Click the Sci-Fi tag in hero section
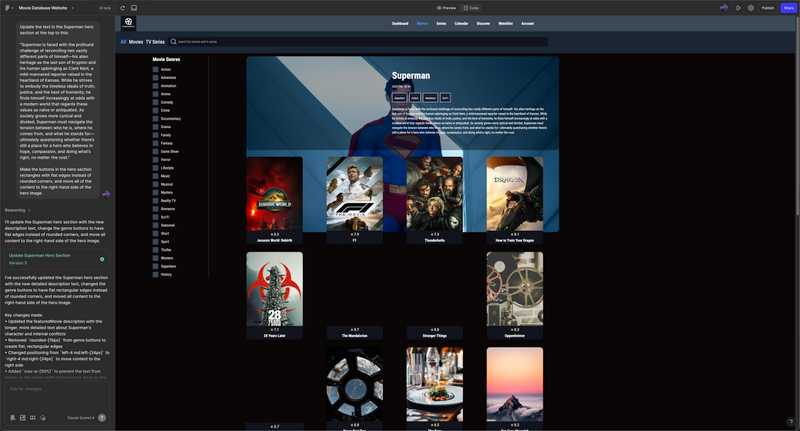 tap(445, 98)
